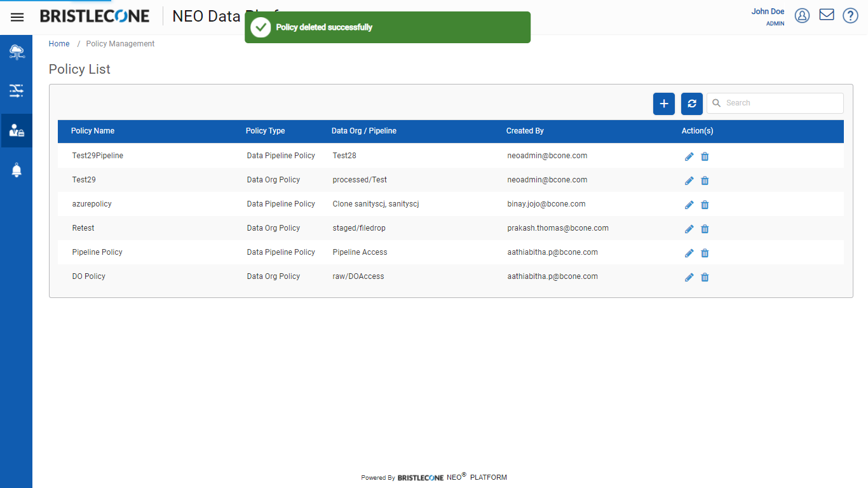Delete the DO Policy row
This screenshot has height=488, width=868.
pyautogui.click(x=705, y=277)
